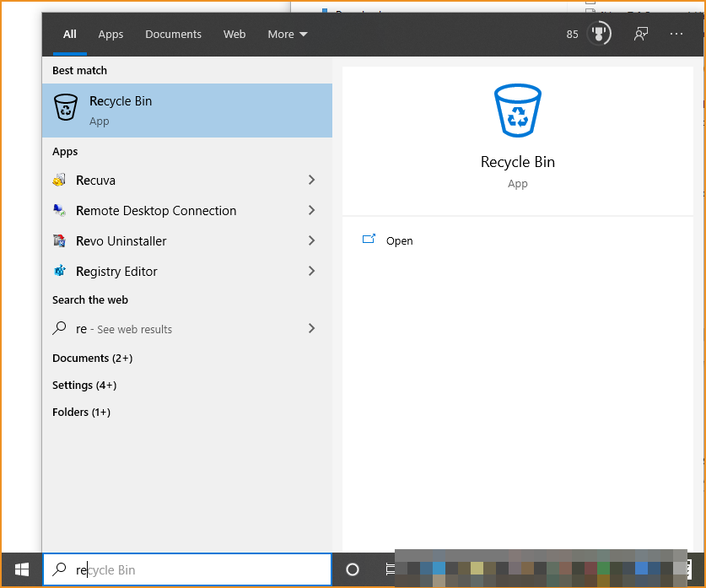Select Revo Uninstaller result text
Screen dimensions: 706x588
[x=121, y=241]
